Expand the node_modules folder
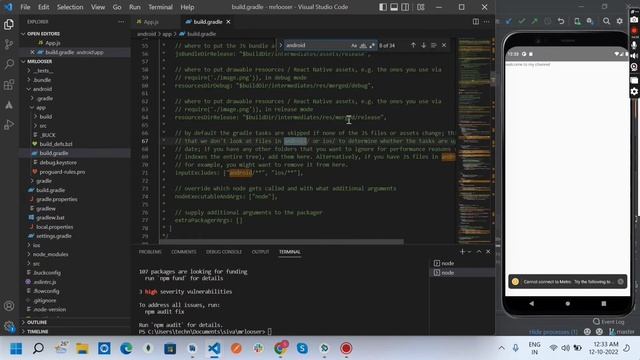Viewport: 640px width, 360px height. click(x=50, y=254)
